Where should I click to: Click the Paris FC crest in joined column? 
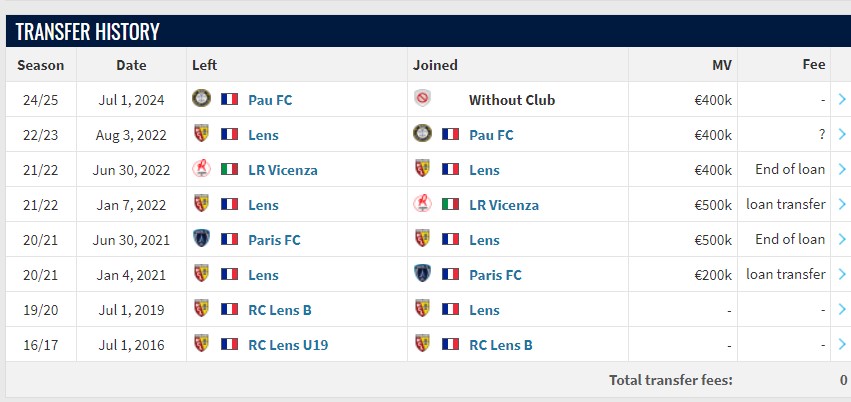pos(422,275)
